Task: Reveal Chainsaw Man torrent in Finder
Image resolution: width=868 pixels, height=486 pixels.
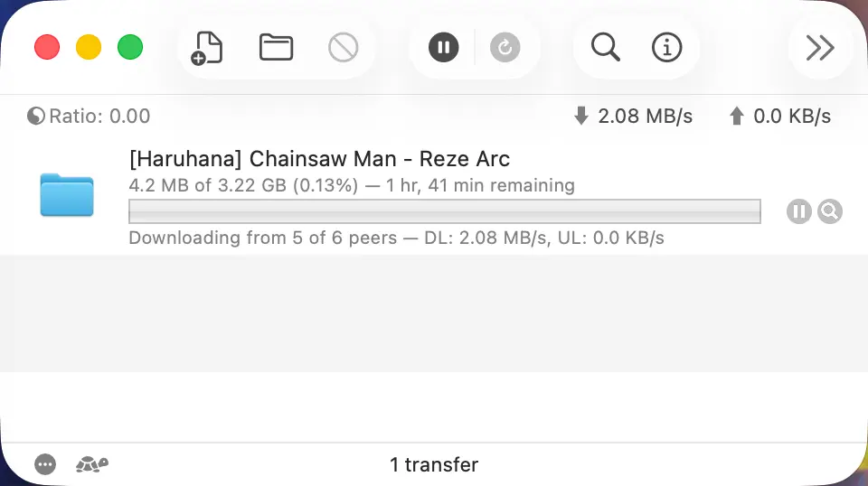Action: pos(830,211)
